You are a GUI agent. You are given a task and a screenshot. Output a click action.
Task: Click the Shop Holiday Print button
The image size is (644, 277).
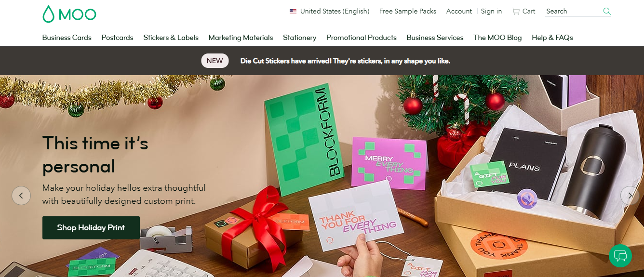click(91, 228)
